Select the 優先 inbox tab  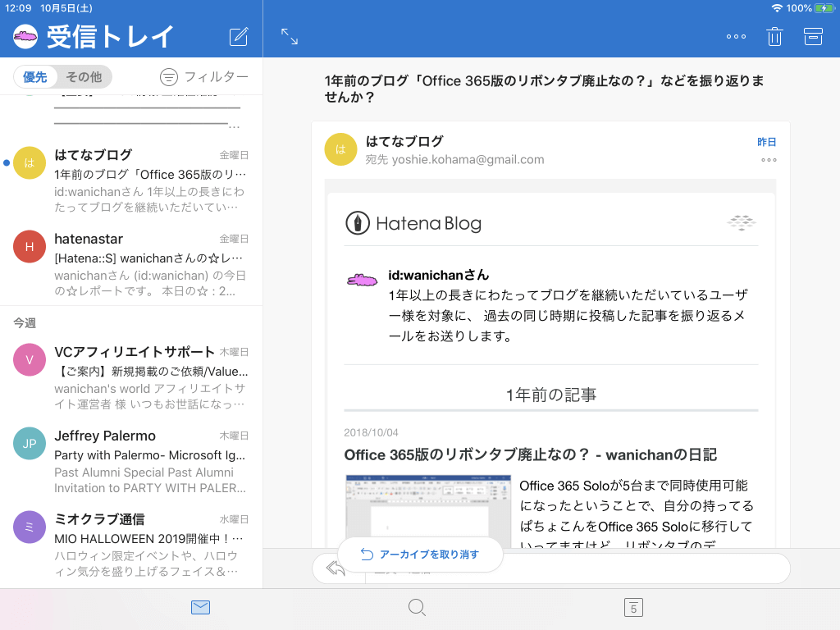point(34,77)
